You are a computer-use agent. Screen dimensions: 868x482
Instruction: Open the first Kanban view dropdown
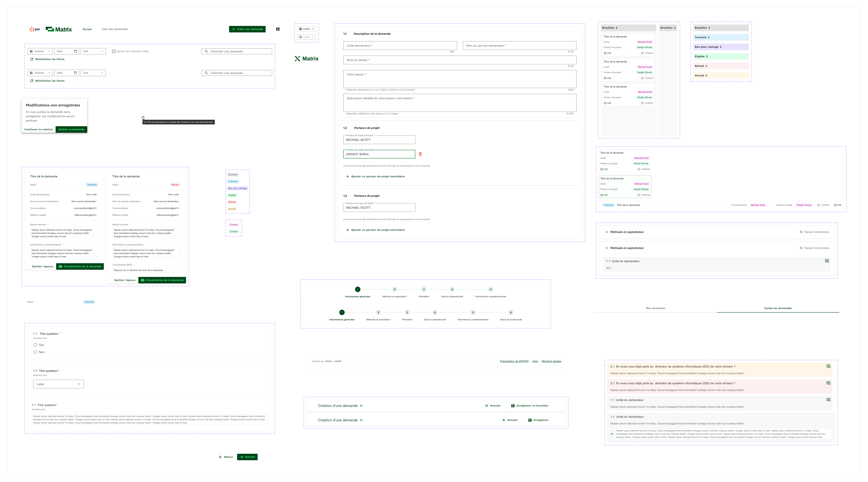pyautogui.click(x=40, y=51)
